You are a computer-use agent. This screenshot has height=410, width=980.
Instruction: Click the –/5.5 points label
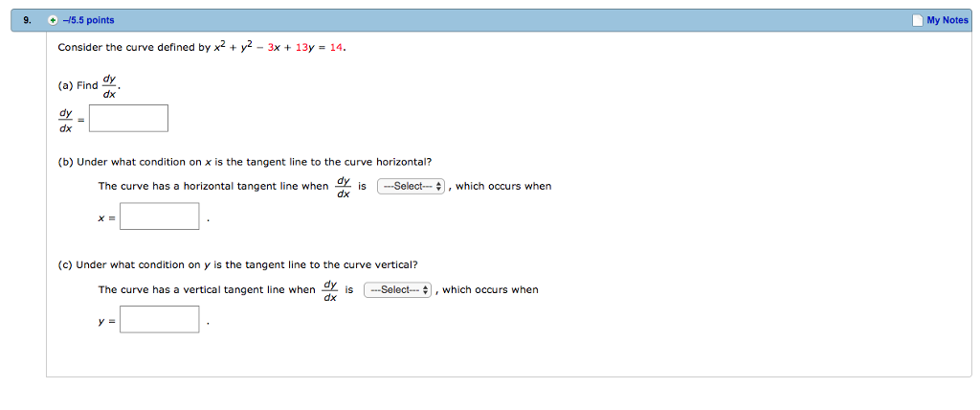[88, 20]
